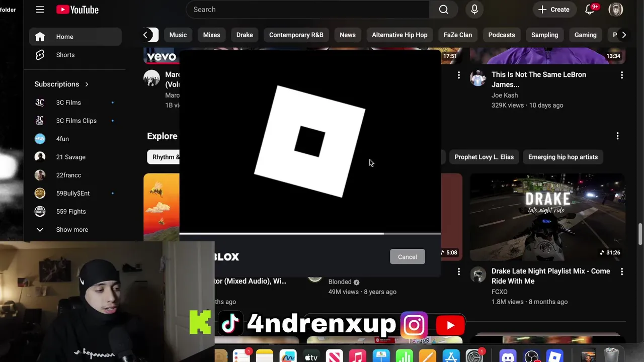
Task: Click the Home icon in the sidebar
Action: click(40, 37)
